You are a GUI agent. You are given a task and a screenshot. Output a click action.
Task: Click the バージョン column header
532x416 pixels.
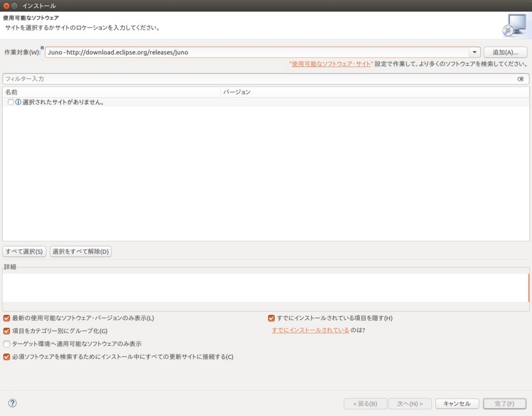pos(375,92)
